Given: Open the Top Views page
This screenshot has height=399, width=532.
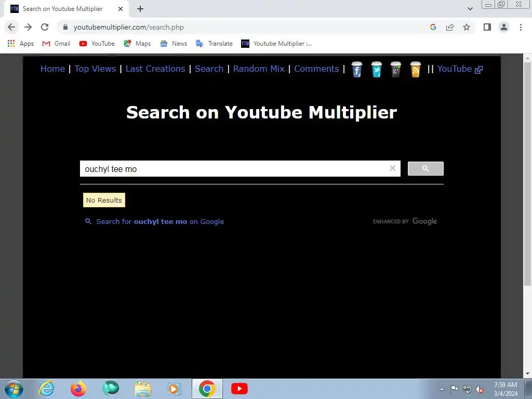Looking at the screenshot, I should [x=96, y=69].
